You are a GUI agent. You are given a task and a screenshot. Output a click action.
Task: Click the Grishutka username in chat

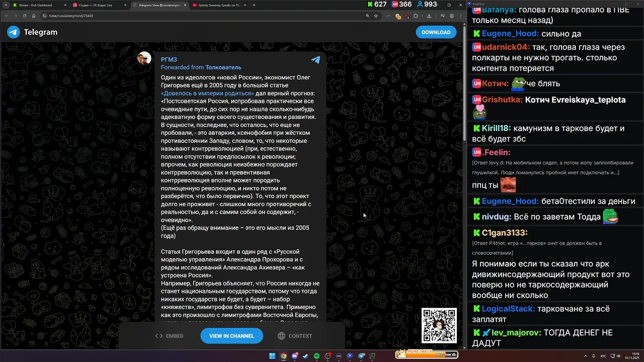[x=502, y=100]
